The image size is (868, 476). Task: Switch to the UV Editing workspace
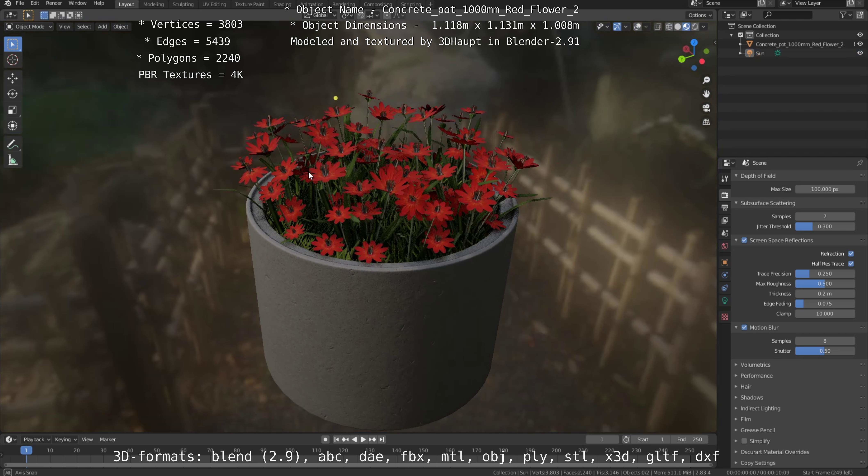214,4
